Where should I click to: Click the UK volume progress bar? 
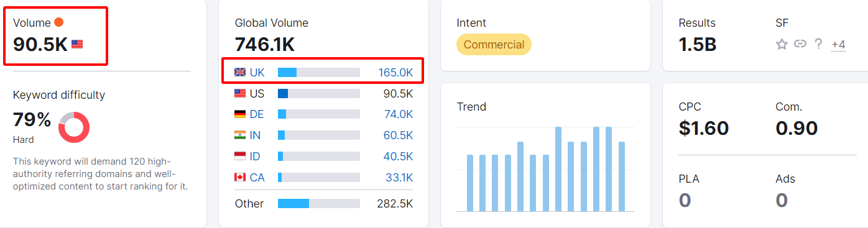click(x=319, y=73)
